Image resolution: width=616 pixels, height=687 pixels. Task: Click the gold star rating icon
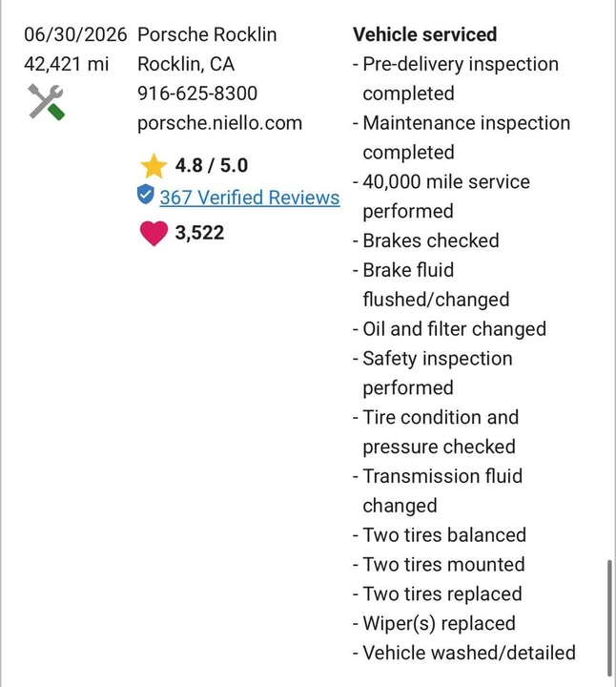click(x=154, y=166)
